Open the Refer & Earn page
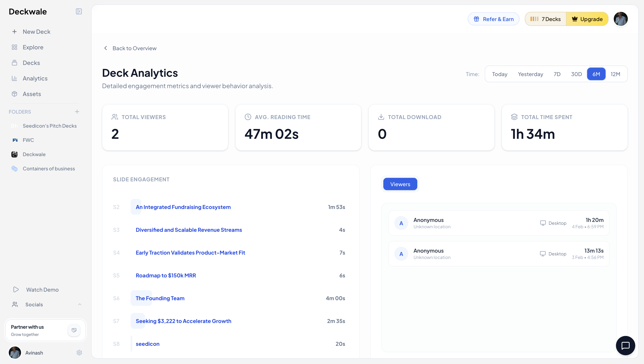644x364 pixels. pyautogui.click(x=493, y=19)
